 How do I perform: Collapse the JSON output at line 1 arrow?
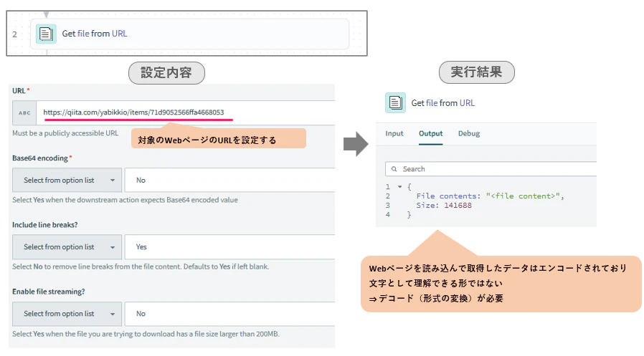pos(399,187)
